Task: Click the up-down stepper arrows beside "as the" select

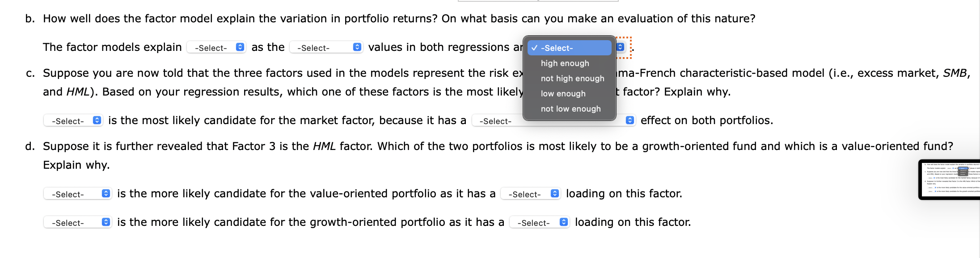Action: tap(356, 46)
